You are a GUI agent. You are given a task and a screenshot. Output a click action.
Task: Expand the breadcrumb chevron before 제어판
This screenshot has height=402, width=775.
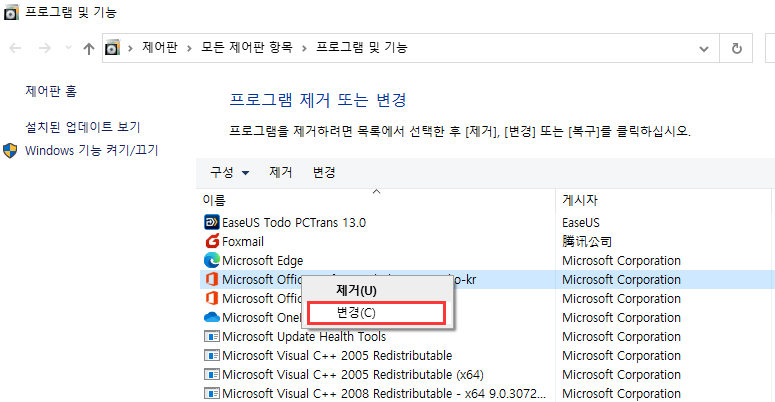pyautogui.click(x=130, y=48)
